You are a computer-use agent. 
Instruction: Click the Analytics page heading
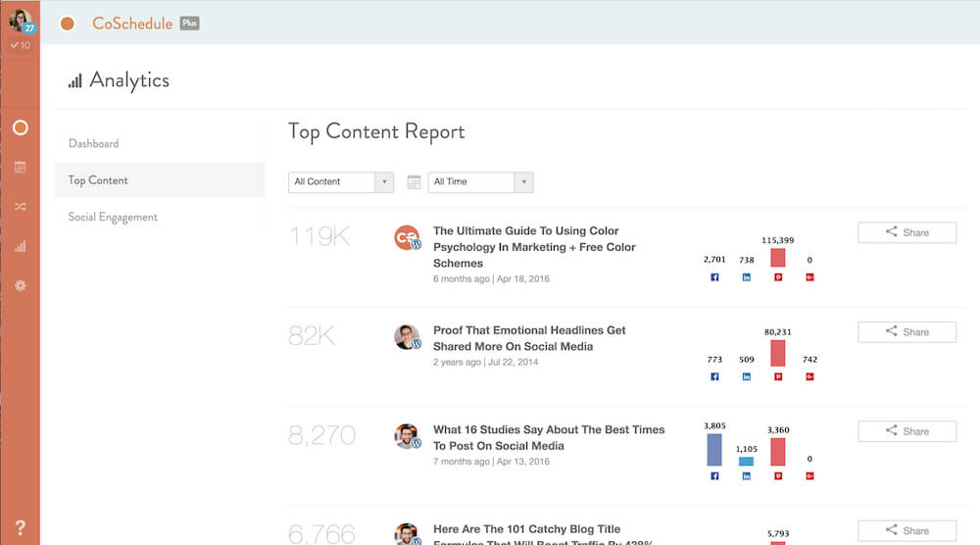(x=129, y=80)
